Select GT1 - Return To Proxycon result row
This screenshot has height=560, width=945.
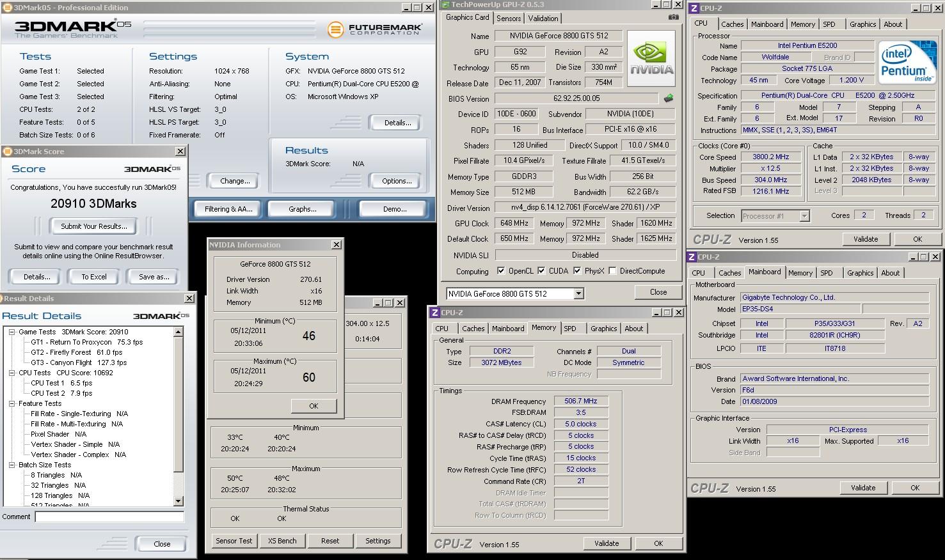click(86, 342)
